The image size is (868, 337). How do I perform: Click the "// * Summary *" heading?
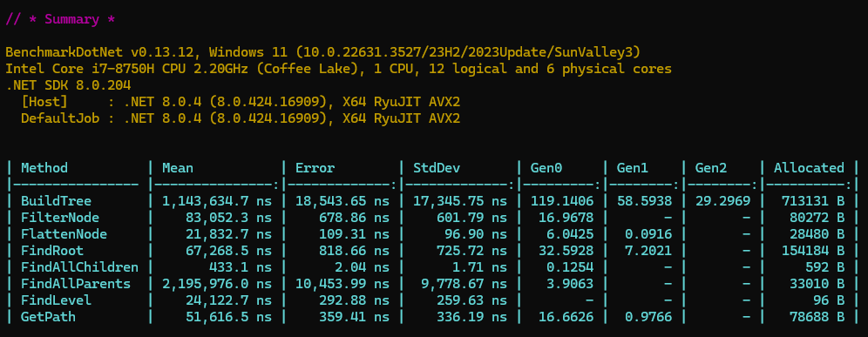pos(60,19)
